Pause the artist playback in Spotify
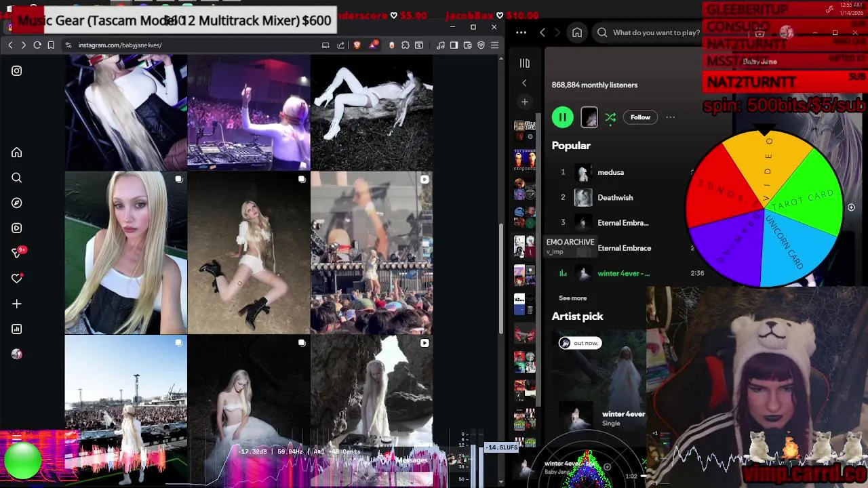 [x=562, y=117]
